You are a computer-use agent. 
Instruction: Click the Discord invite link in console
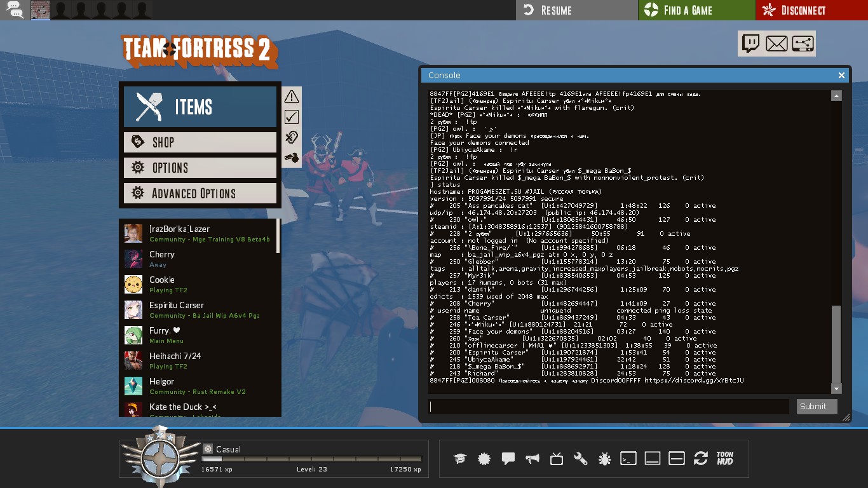click(694, 381)
